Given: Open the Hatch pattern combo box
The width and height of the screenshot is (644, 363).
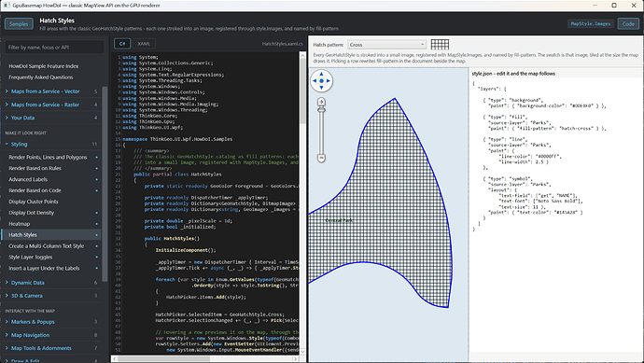Looking at the screenshot, I should tap(386, 45).
